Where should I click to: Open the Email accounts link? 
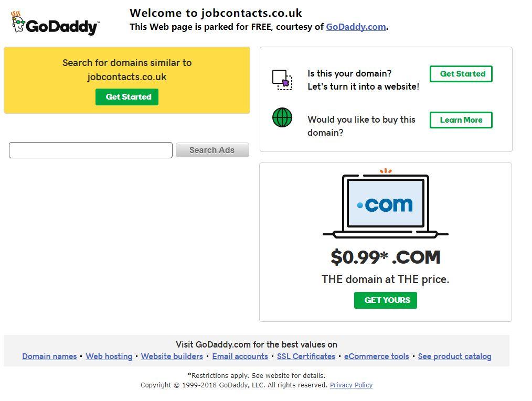pos(240,356)
